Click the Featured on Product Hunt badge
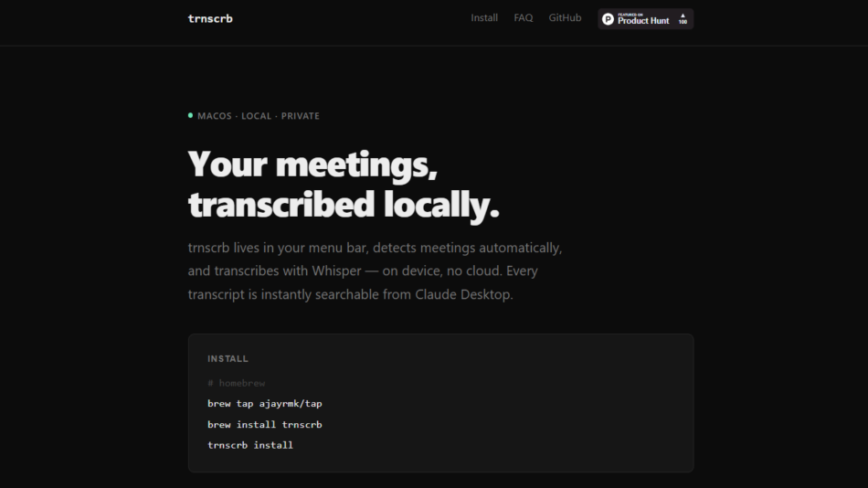The height and width of the screenshot is (488, 868). tap(645, 19)
